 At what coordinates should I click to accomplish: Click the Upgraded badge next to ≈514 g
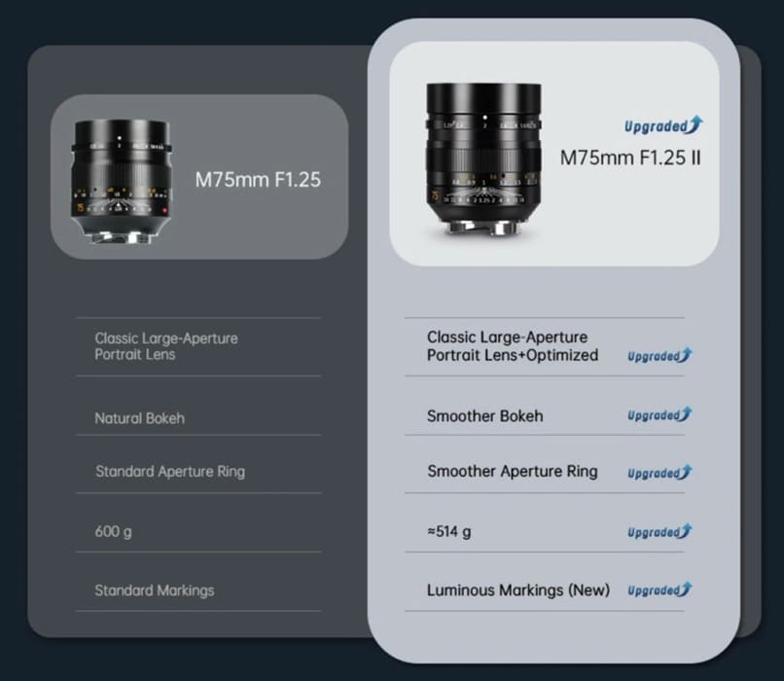coord(659,532)
